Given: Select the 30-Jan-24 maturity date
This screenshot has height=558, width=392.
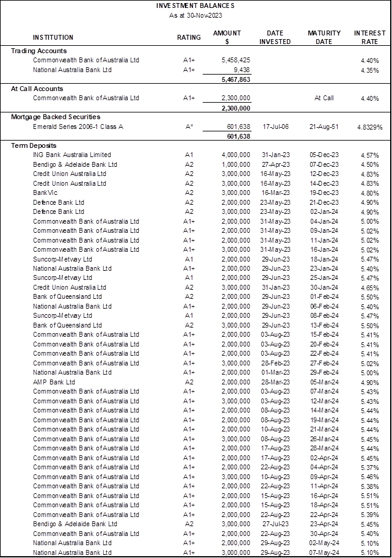Looking at the screenshot, I should pos(324,287).
